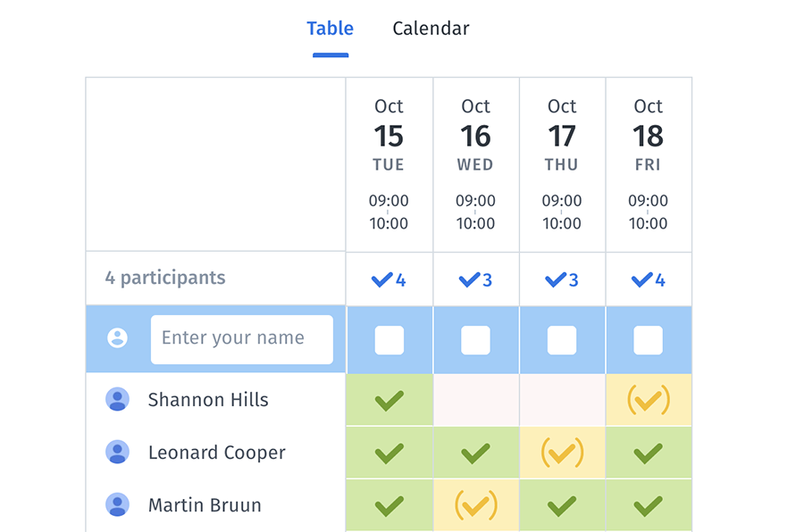The image size is (804, 532).
Task: Click Shannon's empty cell under Oct 16
Action: tap(475, 400)
